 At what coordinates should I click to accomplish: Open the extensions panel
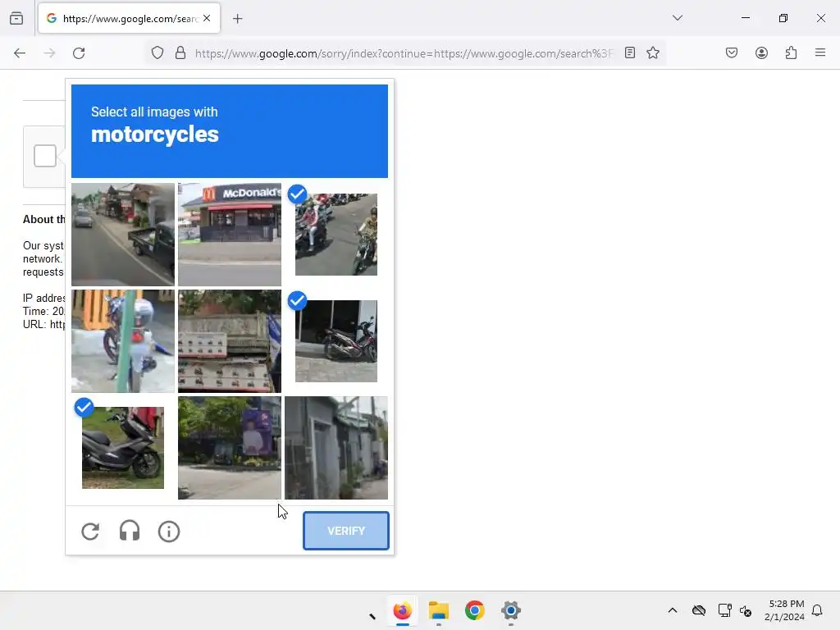tap(792, 52)
